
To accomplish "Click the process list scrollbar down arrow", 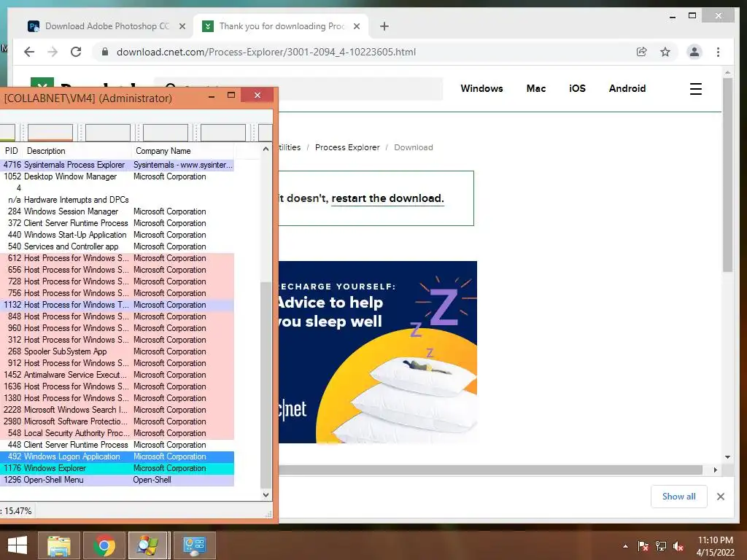I will coord(266,495).
